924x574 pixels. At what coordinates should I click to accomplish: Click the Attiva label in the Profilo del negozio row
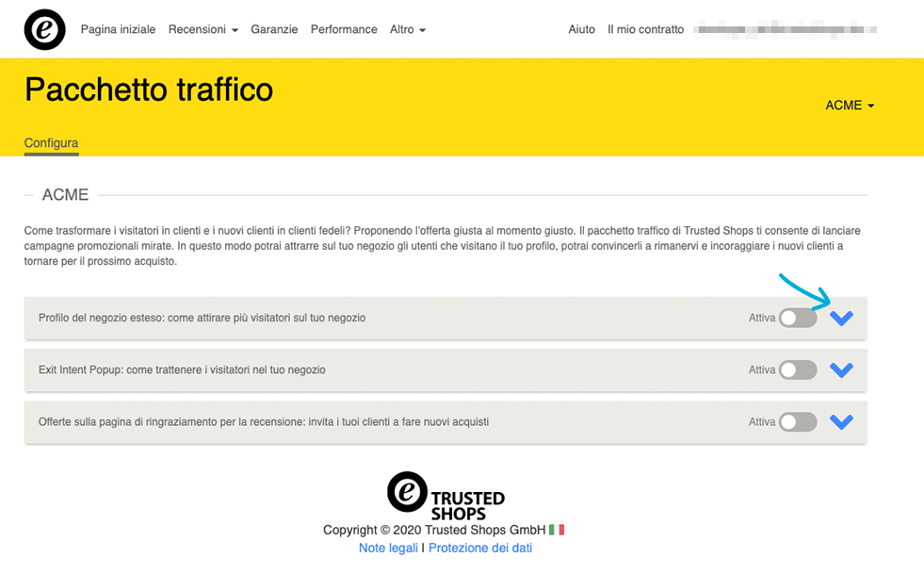click(x=762, y=318)
